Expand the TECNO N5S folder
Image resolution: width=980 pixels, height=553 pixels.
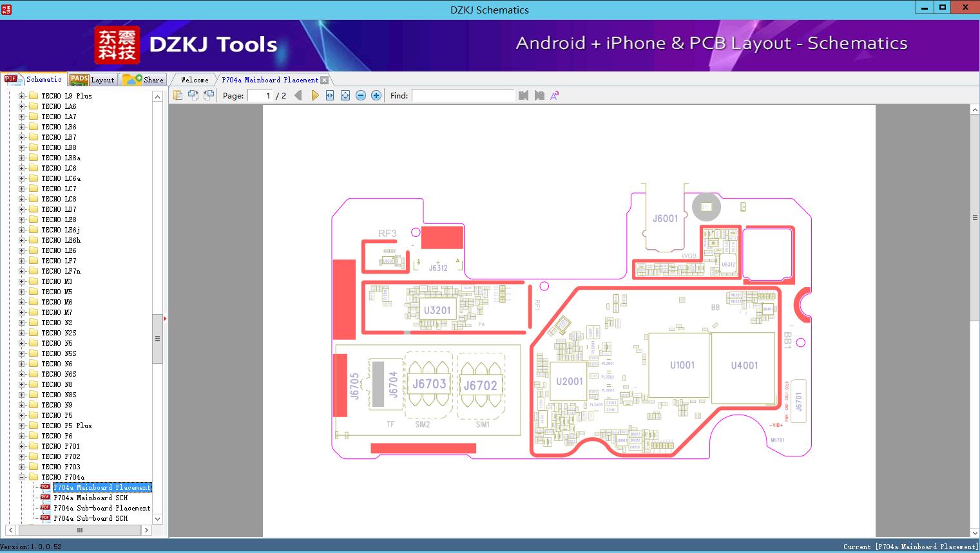tap(21, 353)
